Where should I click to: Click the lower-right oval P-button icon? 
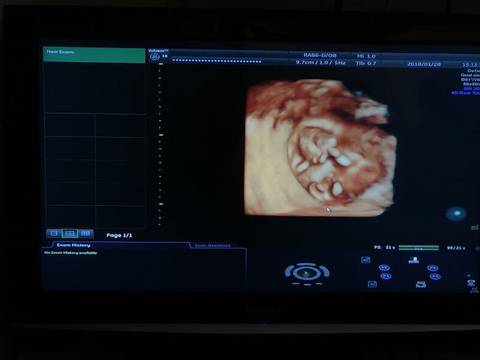435,277
